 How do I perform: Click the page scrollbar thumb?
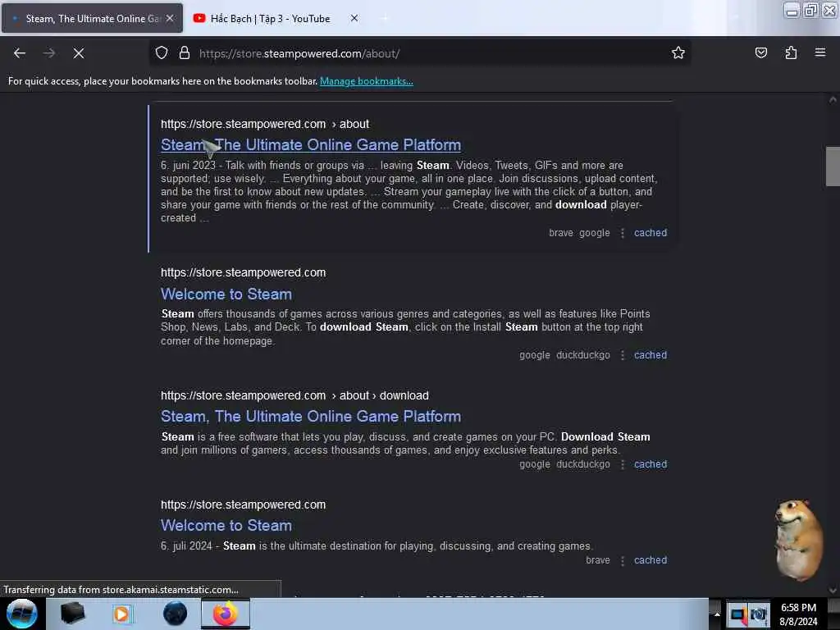833,166
